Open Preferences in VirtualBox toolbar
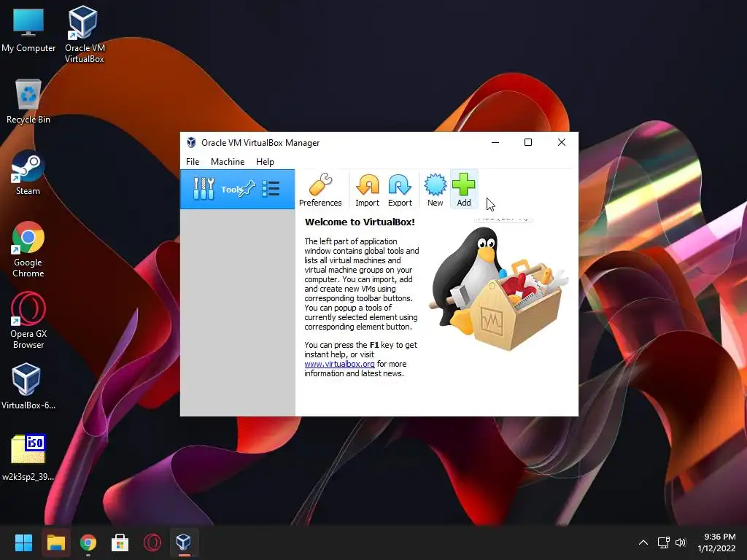The height and width of the screenshot is (560, 747). (x=320, y=190)
